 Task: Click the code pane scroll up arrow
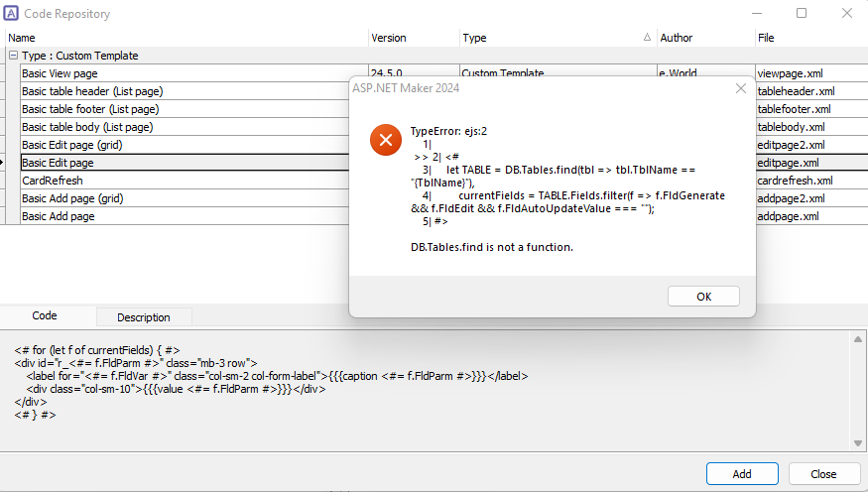(x=857, y=339)
